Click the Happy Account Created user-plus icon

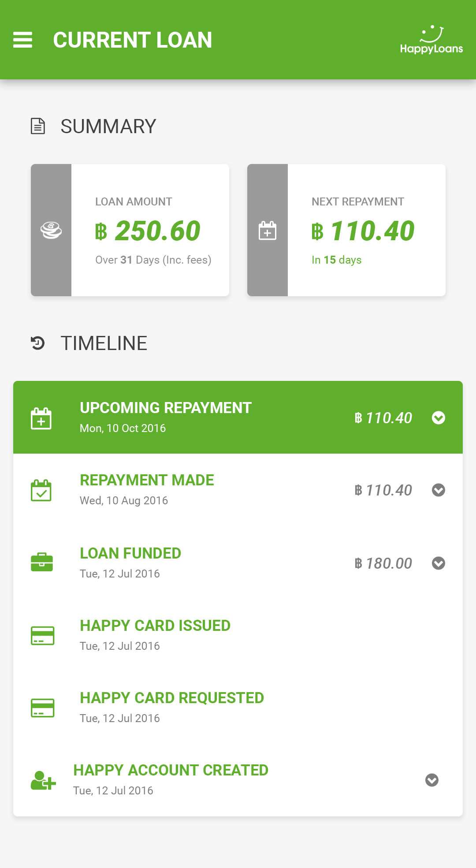pyautogui.click(x=43, y=780)
